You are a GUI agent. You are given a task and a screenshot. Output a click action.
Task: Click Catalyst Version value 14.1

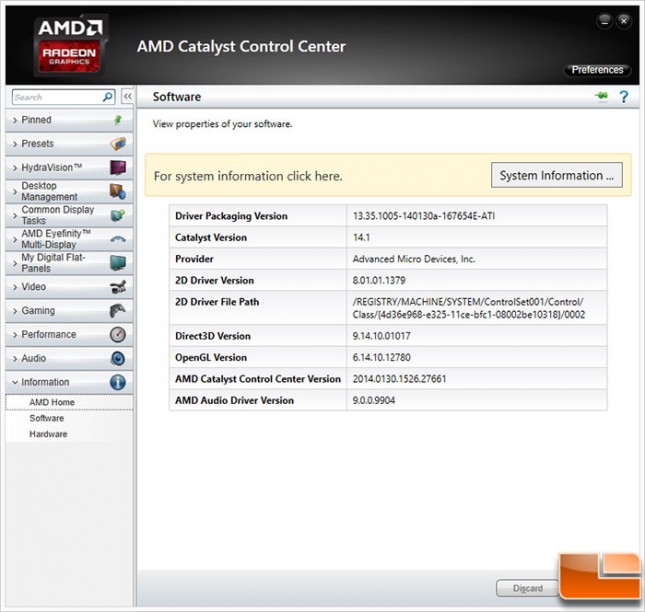[361, 237]
